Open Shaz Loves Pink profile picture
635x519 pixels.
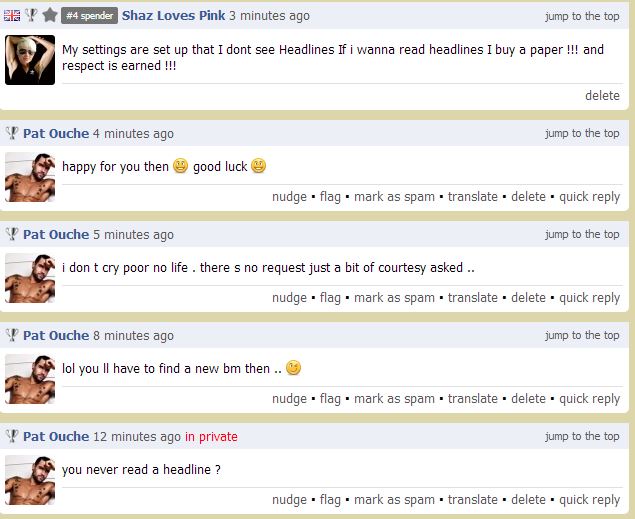tap(30, 60)
